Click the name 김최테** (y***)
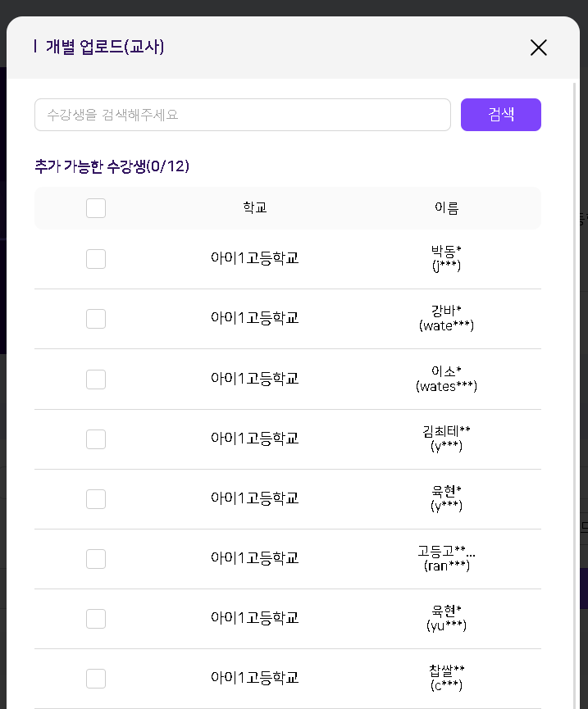The image size is (588, 709). 446,439
